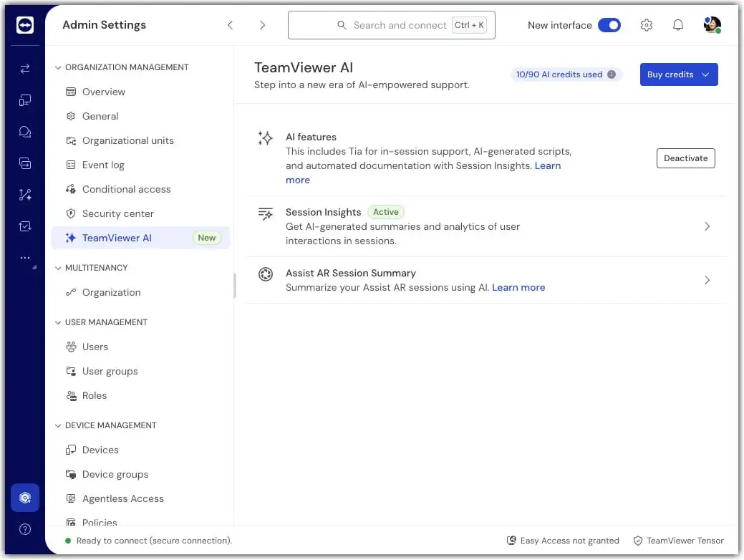744x560 pixels.
Task: Show more items via the ellipsis icon
Action: point(24,258)
